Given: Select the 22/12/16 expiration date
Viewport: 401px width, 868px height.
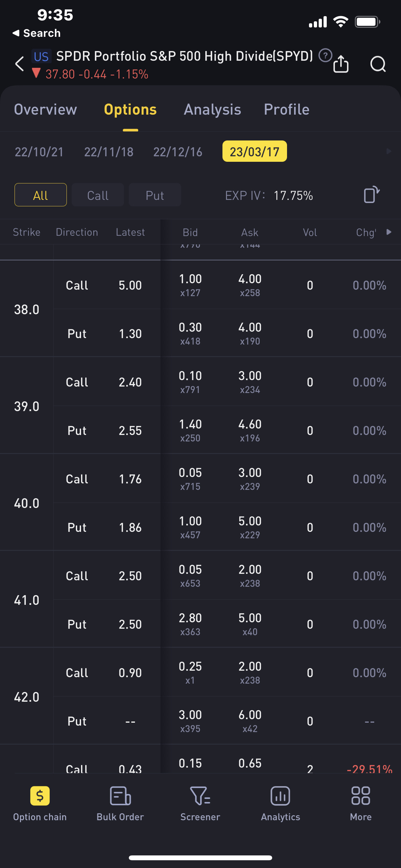Looking at the screenshot, I should 178,152.
